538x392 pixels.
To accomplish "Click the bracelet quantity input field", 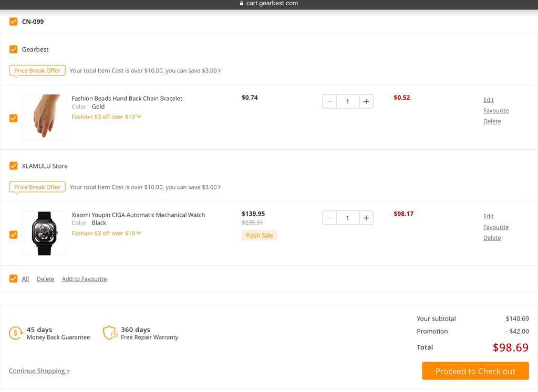I will [348, 101].
